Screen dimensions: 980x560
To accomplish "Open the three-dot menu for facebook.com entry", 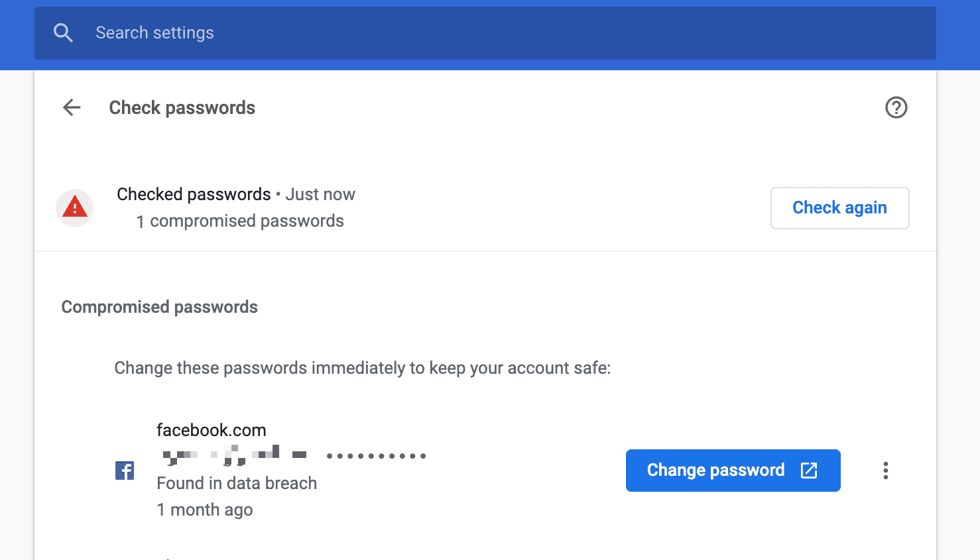I will click(885, 471).
